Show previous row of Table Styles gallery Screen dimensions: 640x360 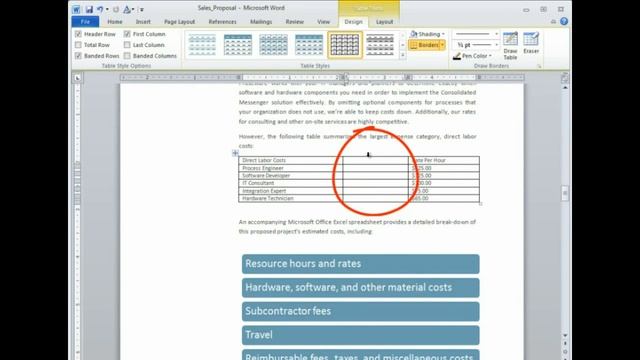point(403,36)
